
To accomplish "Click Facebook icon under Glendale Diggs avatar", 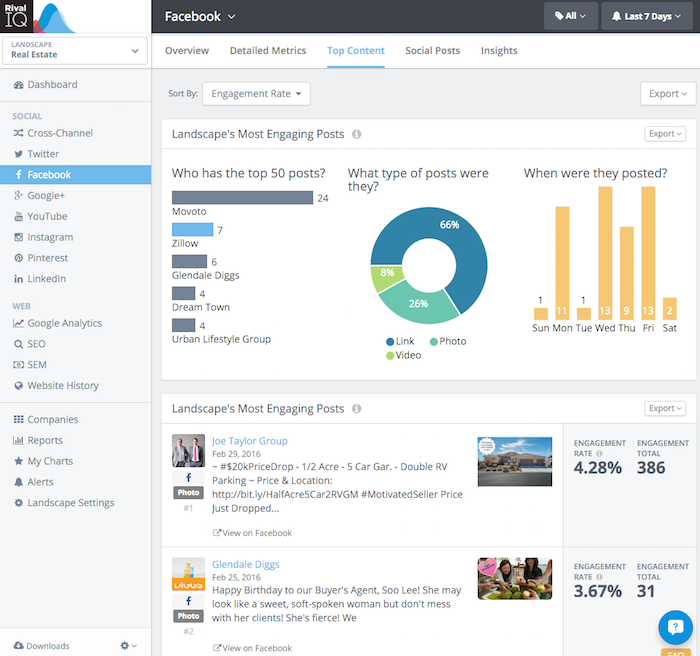I will pos(188,601).
